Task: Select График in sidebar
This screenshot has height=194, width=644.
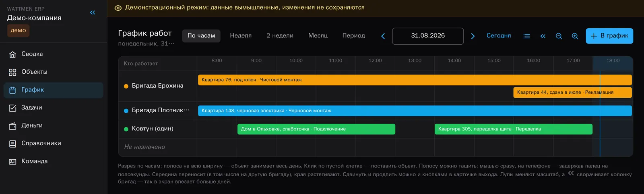Action: point(54,90)
